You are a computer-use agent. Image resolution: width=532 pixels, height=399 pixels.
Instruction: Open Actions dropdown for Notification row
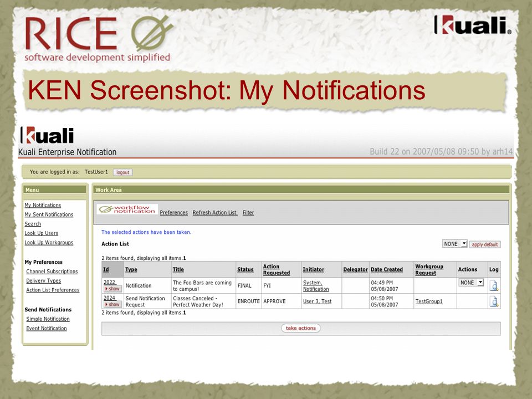point(471,282)
